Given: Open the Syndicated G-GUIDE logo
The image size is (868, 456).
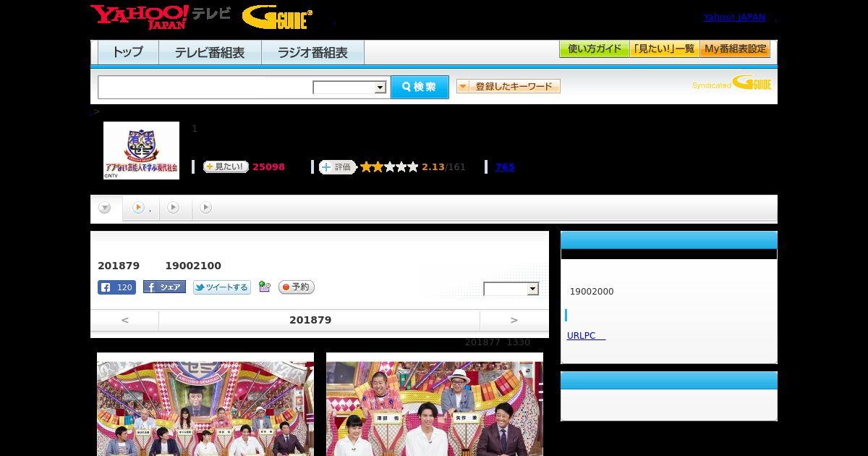Looking at the screenshot, I should 731,83.
